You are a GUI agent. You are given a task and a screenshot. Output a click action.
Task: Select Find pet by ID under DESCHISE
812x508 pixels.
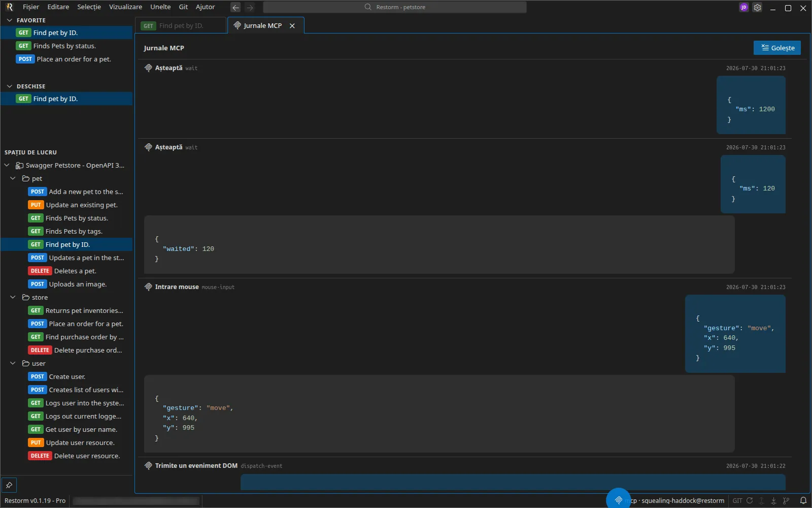pyautogui.click(x=66, y=99)
